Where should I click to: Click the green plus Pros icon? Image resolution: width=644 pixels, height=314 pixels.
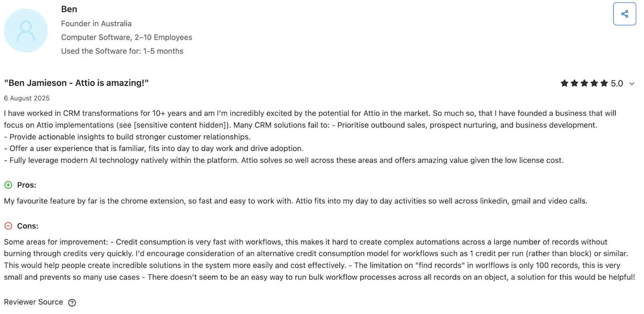pyautogui.click(x=8, y=185)
